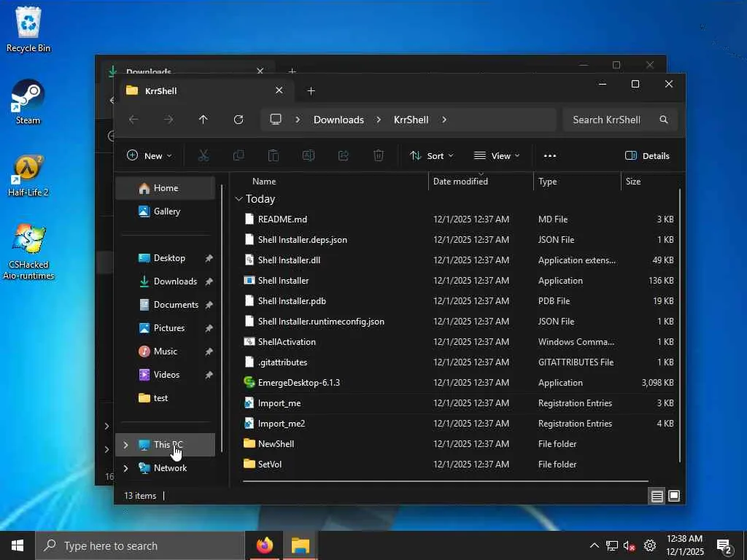Viewport: 747px width, 560px height.
Task: Click the taskbar search box
Action: [140, 545]
